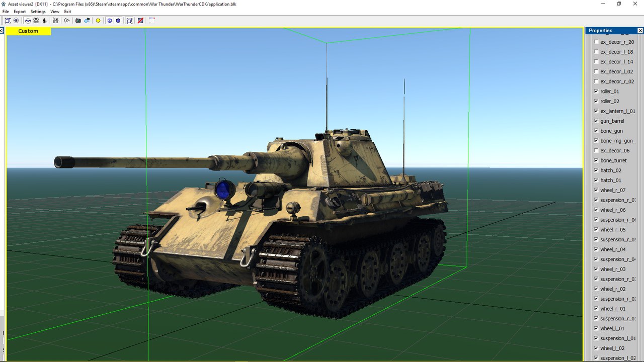Click the blue dotted camera icon
Image resolution: width=644 pixels, height=362 pixels.
87,21
